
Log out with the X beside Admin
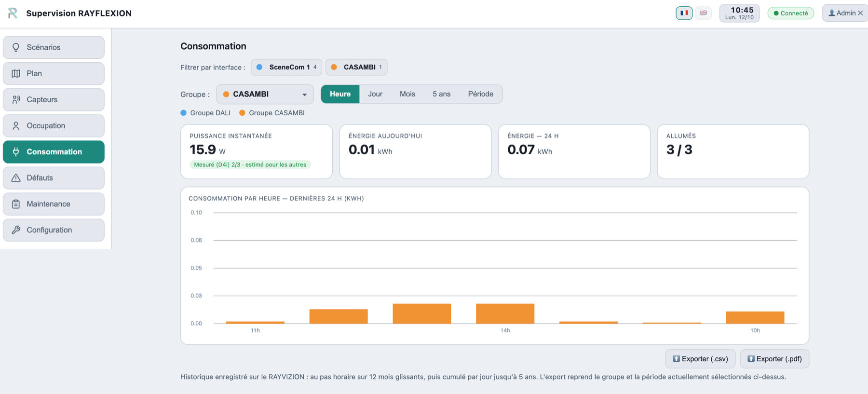(860, 13)
